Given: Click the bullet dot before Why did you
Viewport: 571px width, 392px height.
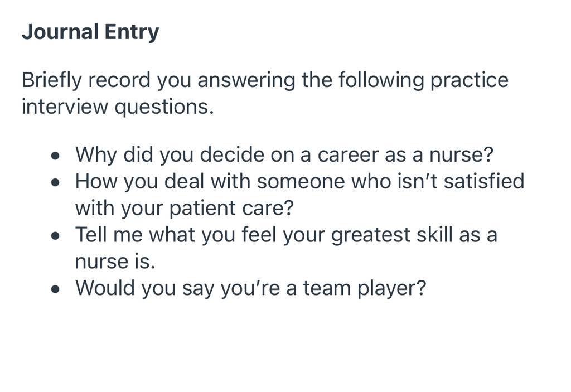Looking at the screenshot, I should (x=55, y=156).
